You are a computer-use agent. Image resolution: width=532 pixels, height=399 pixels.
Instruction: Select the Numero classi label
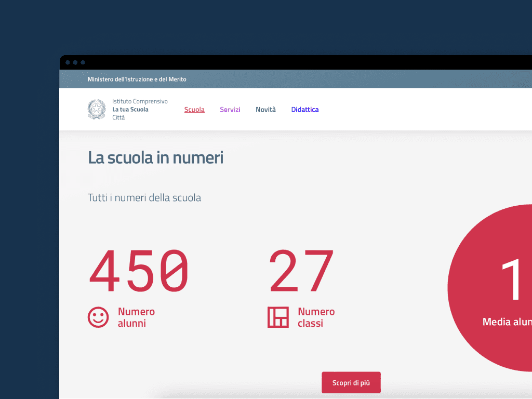pos(316,317)
